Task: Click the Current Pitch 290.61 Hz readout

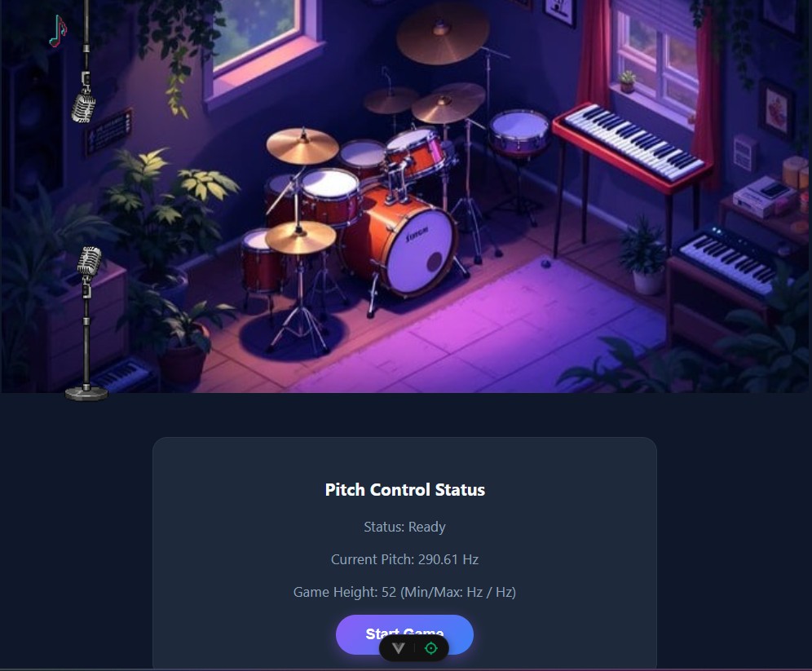Action: coord(404,559)
